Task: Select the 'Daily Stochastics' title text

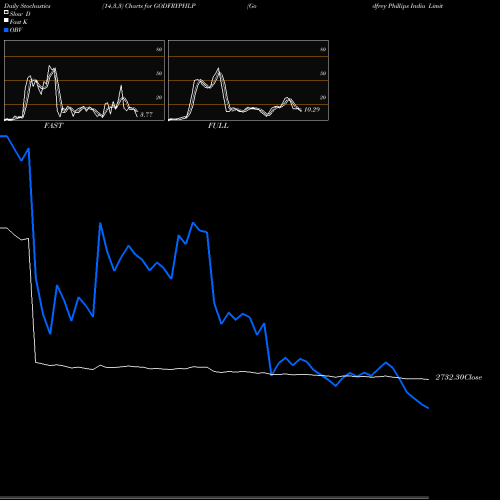Action: coord(27,6)
